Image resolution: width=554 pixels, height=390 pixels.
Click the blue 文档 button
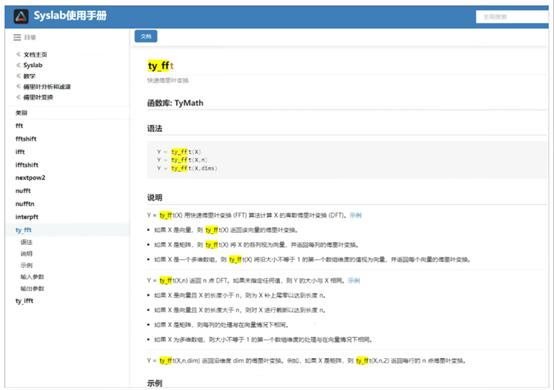[146, 36]
